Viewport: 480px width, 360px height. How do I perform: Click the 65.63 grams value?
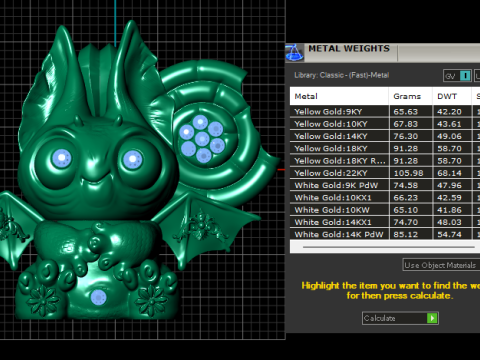pyautogui.click(x=405, y=112)
